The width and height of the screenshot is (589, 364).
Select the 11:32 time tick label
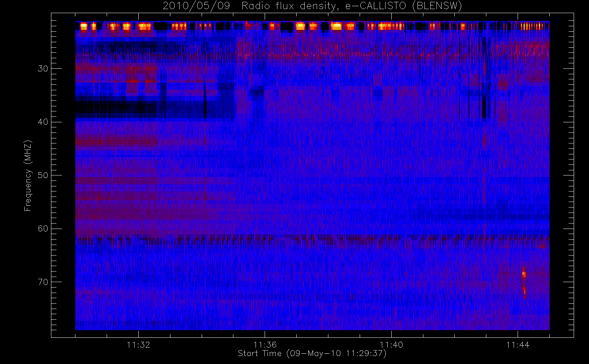tap(138, 345)
